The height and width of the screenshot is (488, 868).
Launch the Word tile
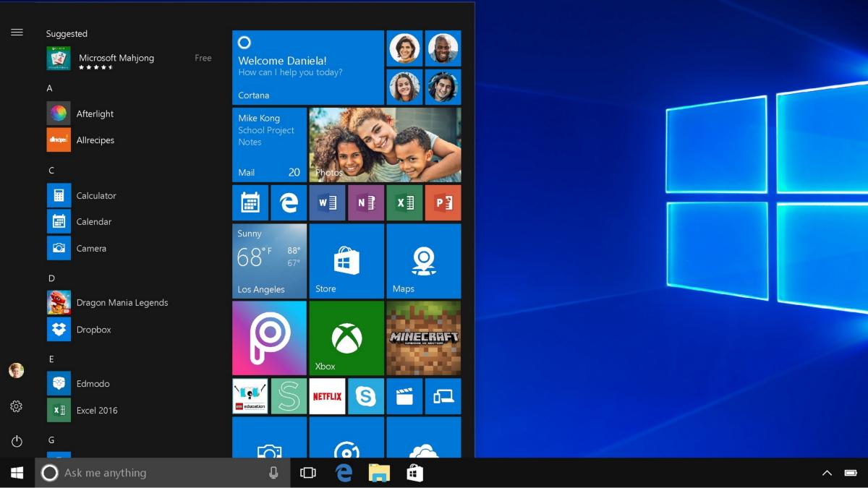[x=327, y=202]
